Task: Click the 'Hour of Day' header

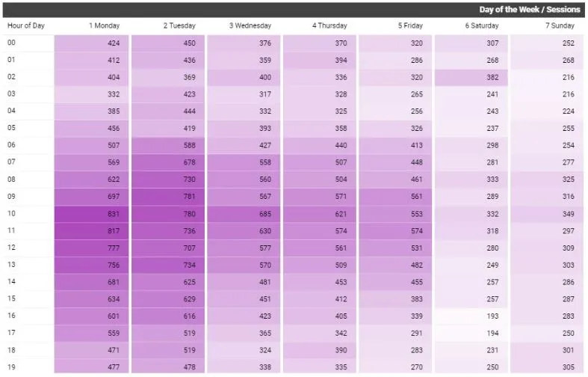Action: 26,25
